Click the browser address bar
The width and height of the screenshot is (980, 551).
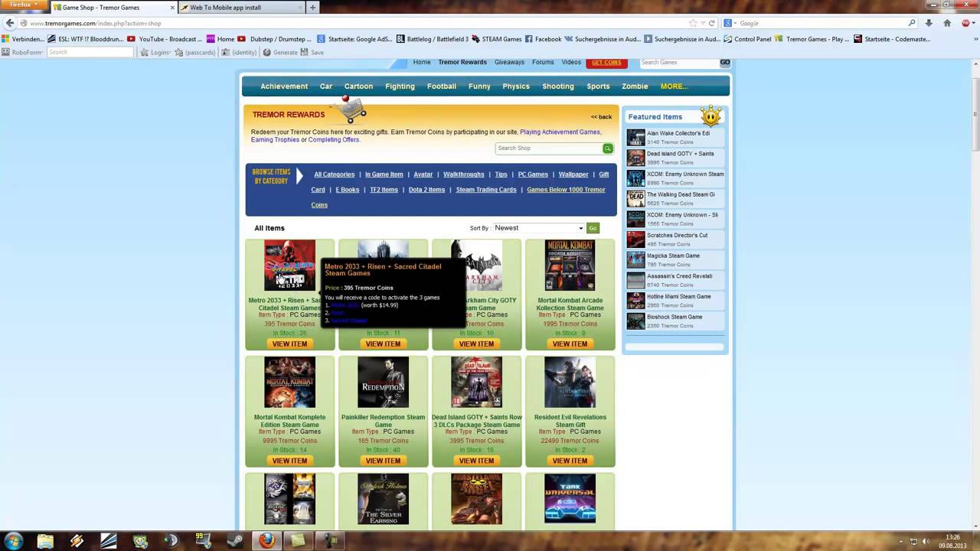[352, 23]
